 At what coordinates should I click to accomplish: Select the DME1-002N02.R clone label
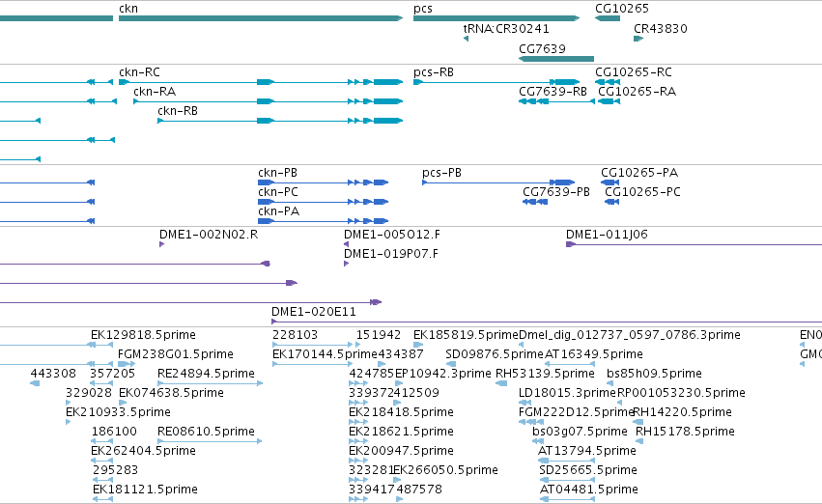coord(209,235)
